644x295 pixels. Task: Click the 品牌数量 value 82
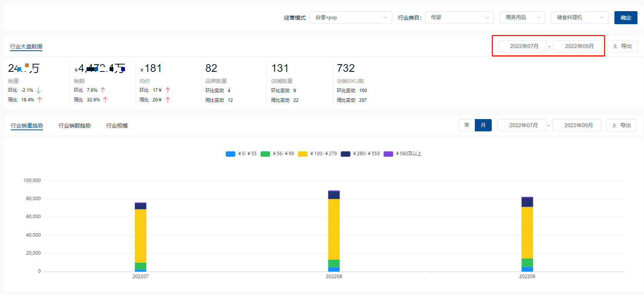211,68
